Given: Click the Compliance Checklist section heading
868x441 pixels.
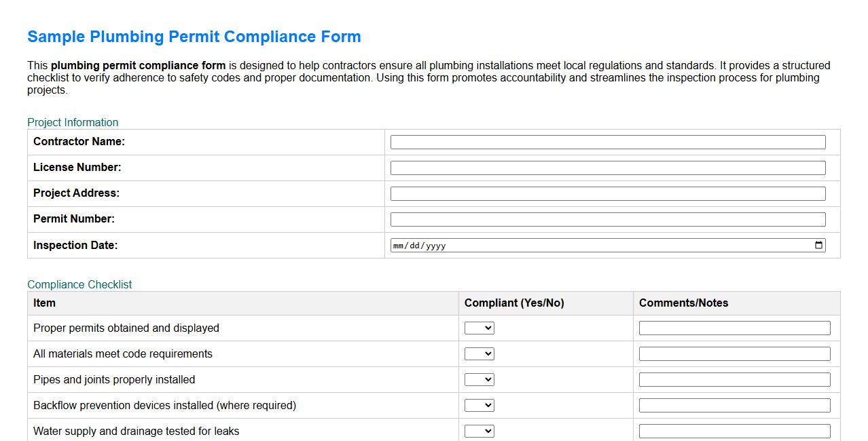Looking at the screenshot, I should point(79,284).
